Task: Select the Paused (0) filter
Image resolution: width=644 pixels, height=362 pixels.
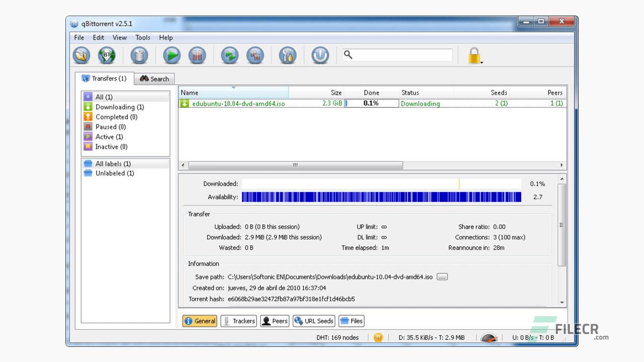Action: 126,127
